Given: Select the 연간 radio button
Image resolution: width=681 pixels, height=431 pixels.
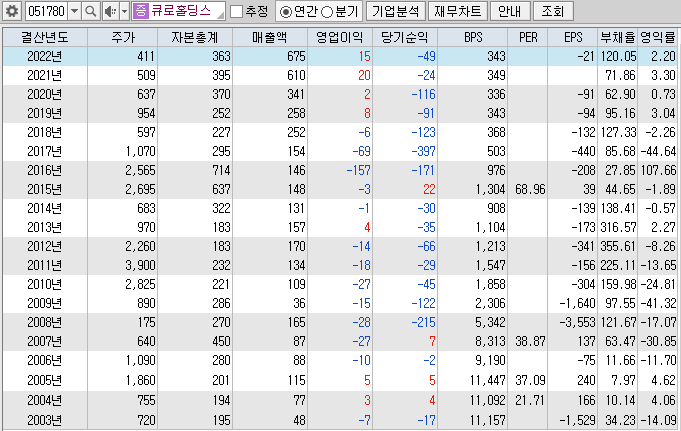Looking at the screenshot, I should 286,12.
